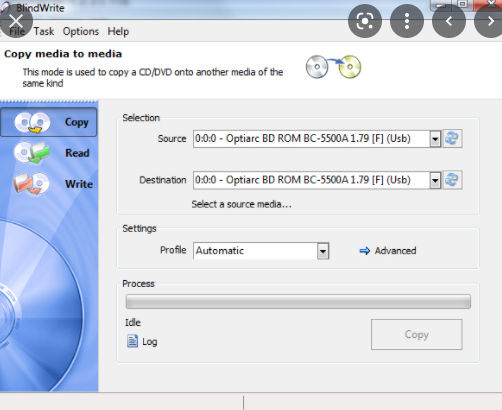The image size is (502, 410).
Task: Expand the Source drive dropdown
Action: click(x=435, y=139)
